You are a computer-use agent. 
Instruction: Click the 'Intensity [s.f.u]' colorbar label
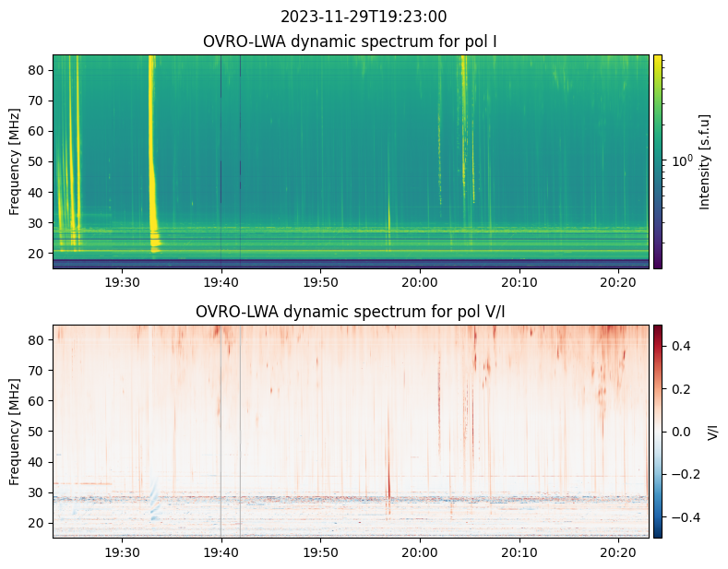705,161
